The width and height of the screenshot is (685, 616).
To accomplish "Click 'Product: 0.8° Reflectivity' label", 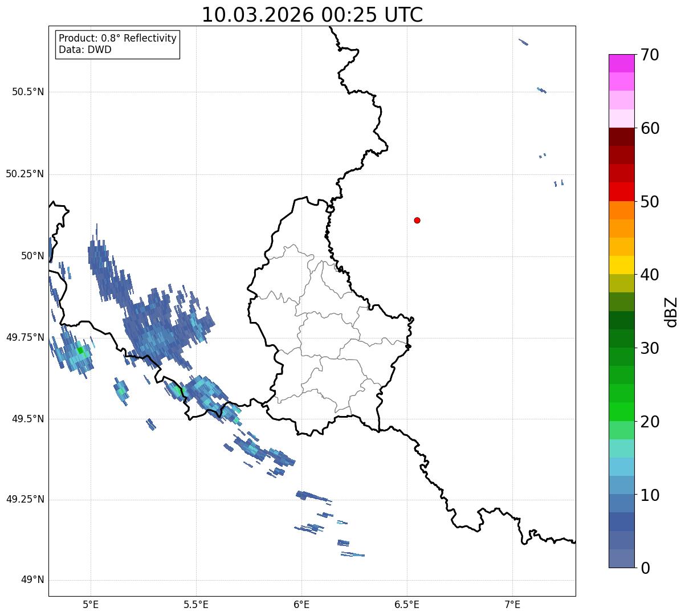I will 118,38.
